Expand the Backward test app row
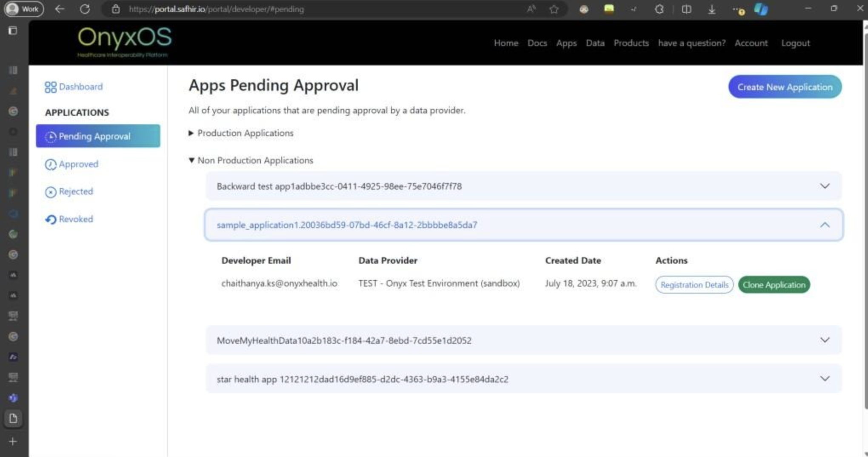Viewport: 868px width, 457px height. click(825, 186)
